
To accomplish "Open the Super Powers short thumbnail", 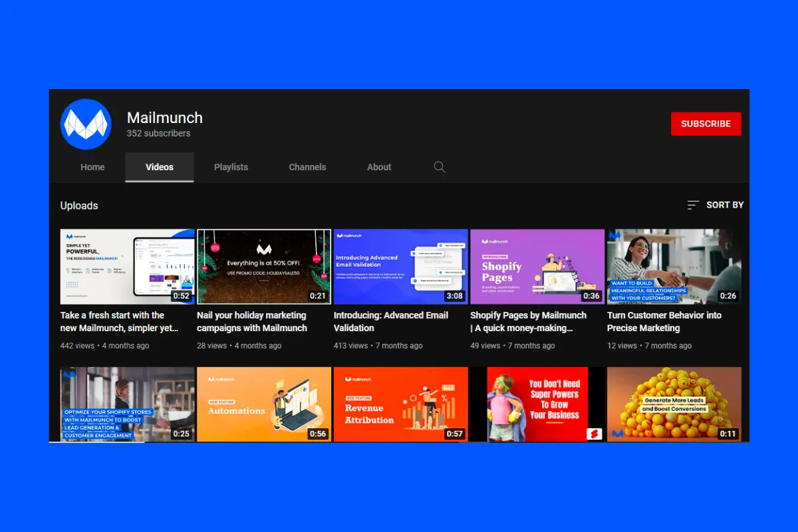I will point(537,404).
